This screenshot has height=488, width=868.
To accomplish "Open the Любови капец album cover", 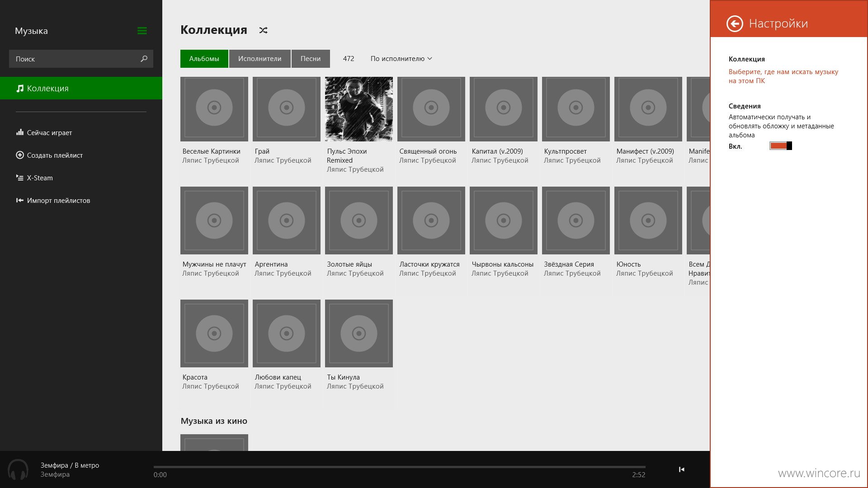I will 287,333.
